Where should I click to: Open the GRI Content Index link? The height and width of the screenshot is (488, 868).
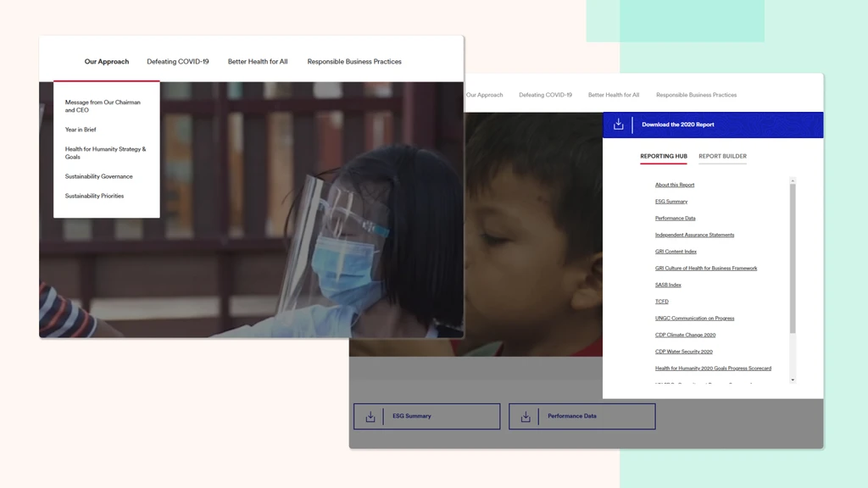(x=676, y=252)
